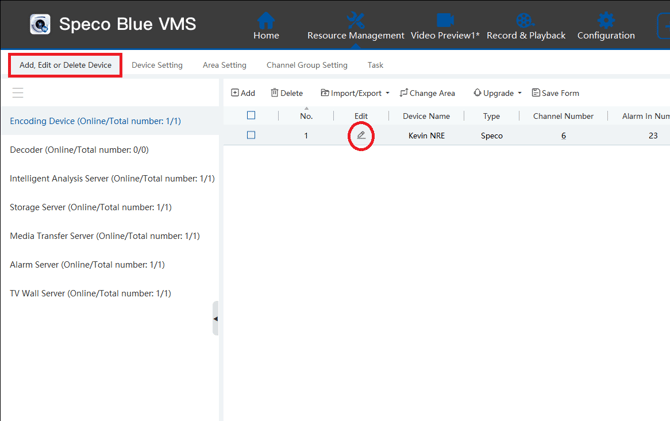This screenshot has width=670, height=421.
Task: Open Video Preview1 tab
Action: [445, 26]
